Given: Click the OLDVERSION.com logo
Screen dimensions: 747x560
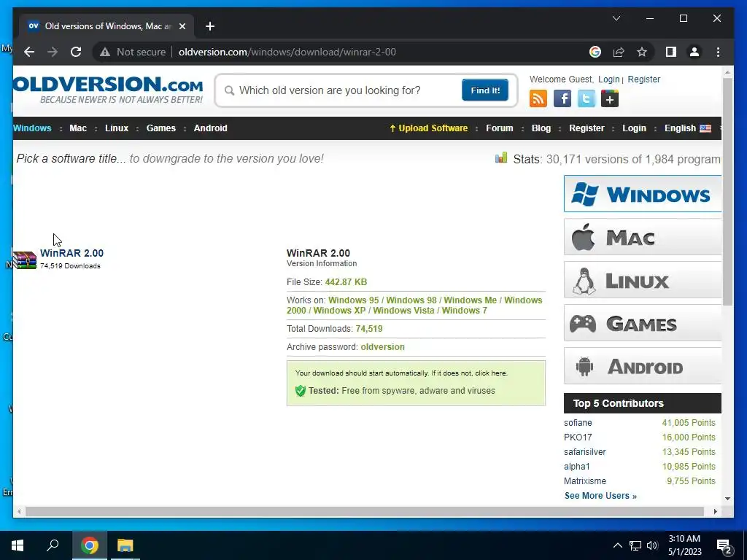Looking at the screenshot, I should tap(108, 89).
